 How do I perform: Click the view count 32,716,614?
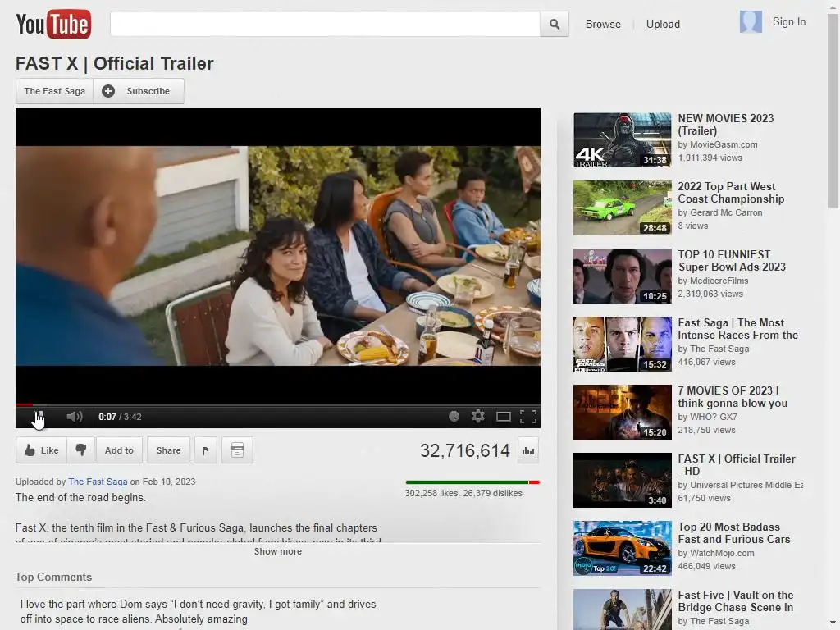tap(464, 450)
